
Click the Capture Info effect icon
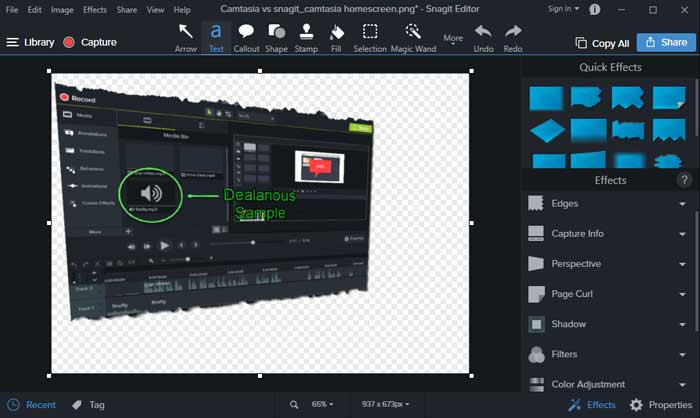click(536, 233)
